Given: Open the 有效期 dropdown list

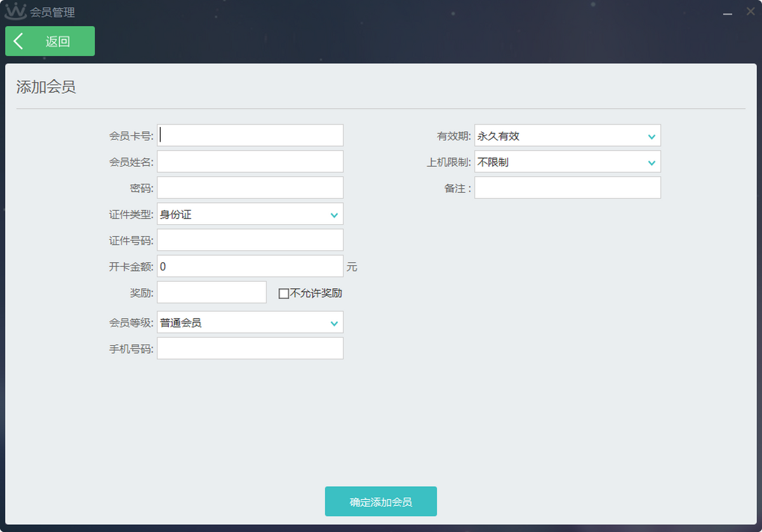Looking at the screenshot, I should pos(567,136).
